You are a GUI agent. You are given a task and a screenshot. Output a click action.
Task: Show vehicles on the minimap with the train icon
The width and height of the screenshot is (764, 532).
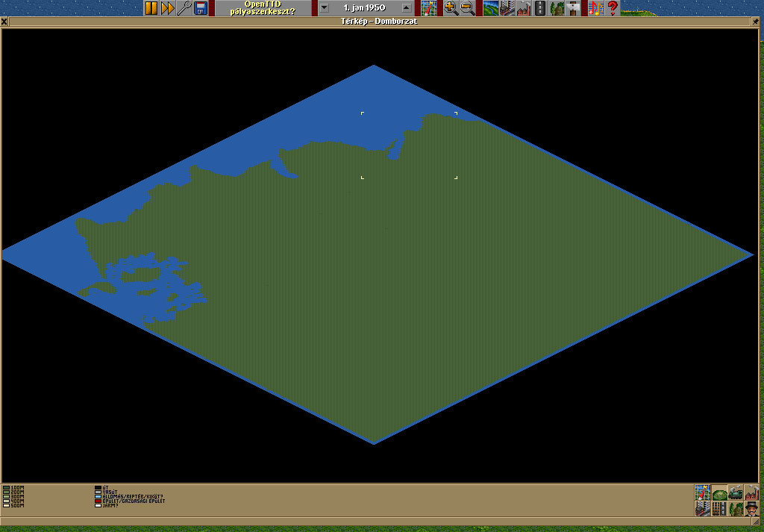(x=735, y=492)
